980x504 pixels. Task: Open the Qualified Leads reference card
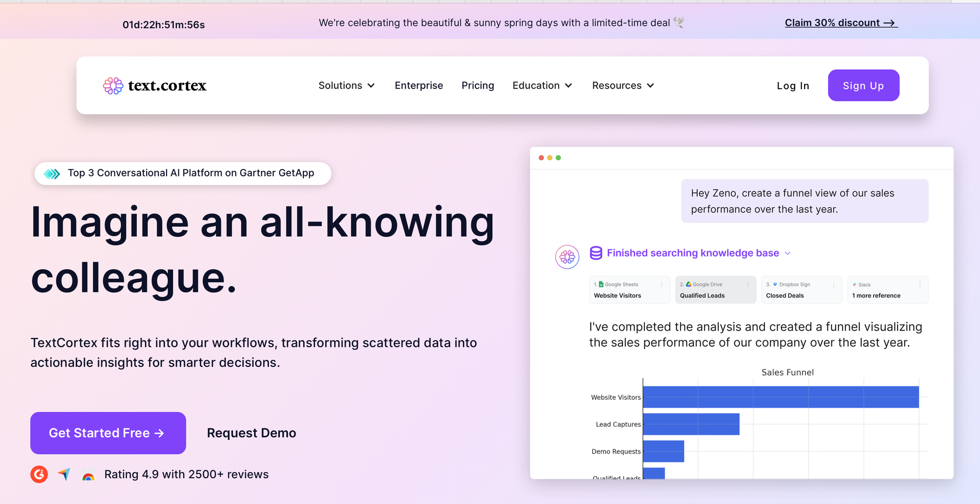pyautogui.click(x=715, y=290)
